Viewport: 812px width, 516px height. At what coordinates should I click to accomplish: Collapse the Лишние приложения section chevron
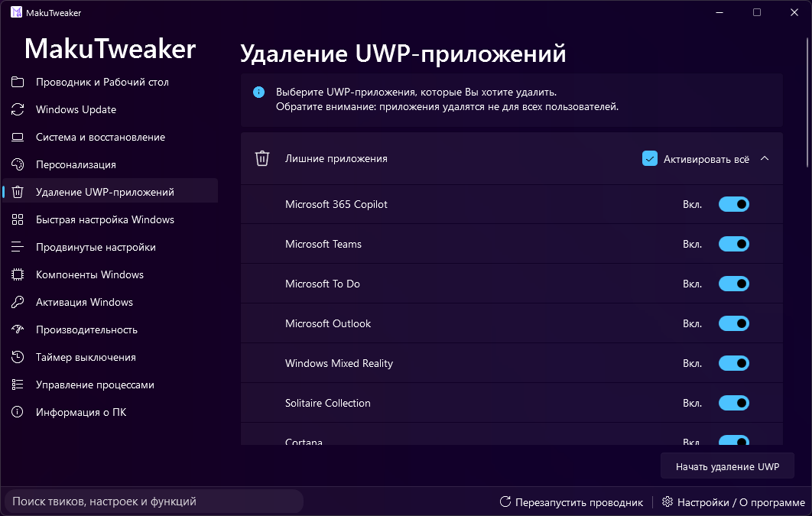(765, 158)
